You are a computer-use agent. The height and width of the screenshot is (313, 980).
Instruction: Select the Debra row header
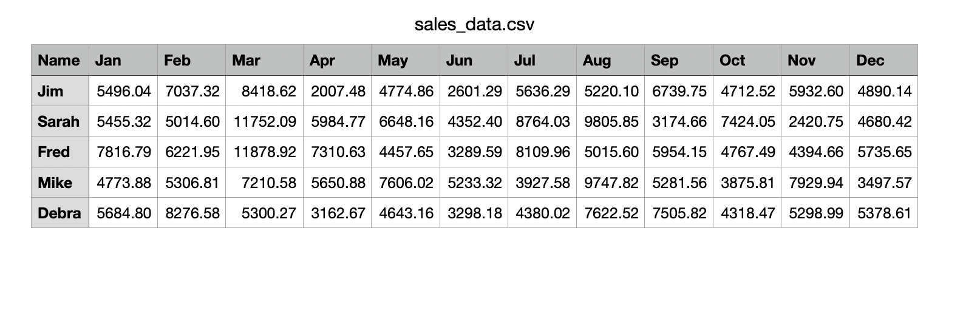60,213
